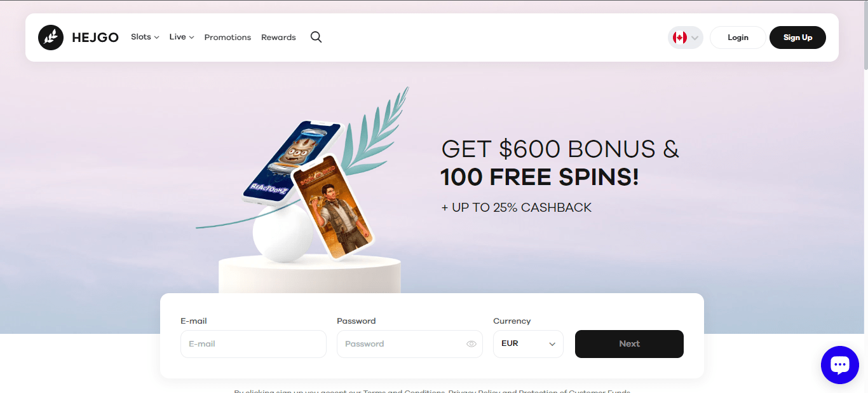Click the Book of Dead phone image
Viewport: 868px width, 393px height.
tap(332, 208)
